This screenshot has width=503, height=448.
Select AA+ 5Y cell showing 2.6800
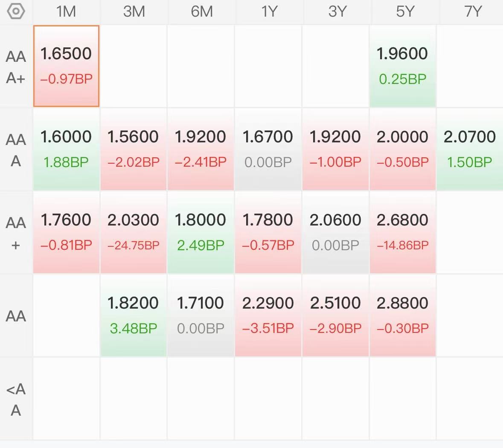point(403,233)
